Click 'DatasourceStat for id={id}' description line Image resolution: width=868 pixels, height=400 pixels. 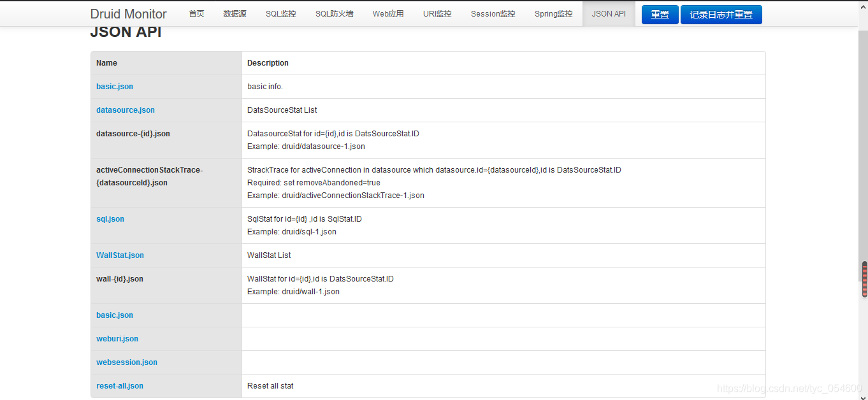tap(333, 134)
